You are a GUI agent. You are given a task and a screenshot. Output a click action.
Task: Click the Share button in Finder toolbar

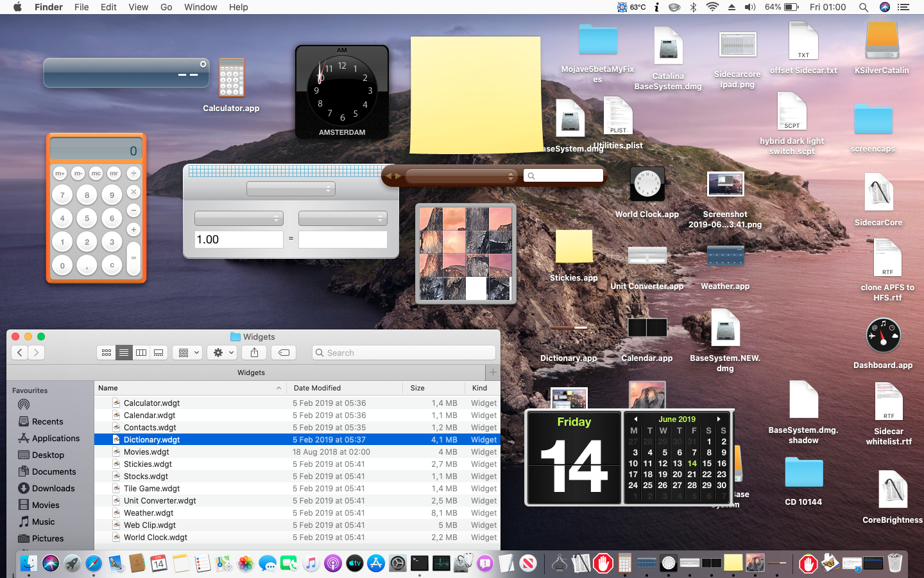(x=255, y=353)
